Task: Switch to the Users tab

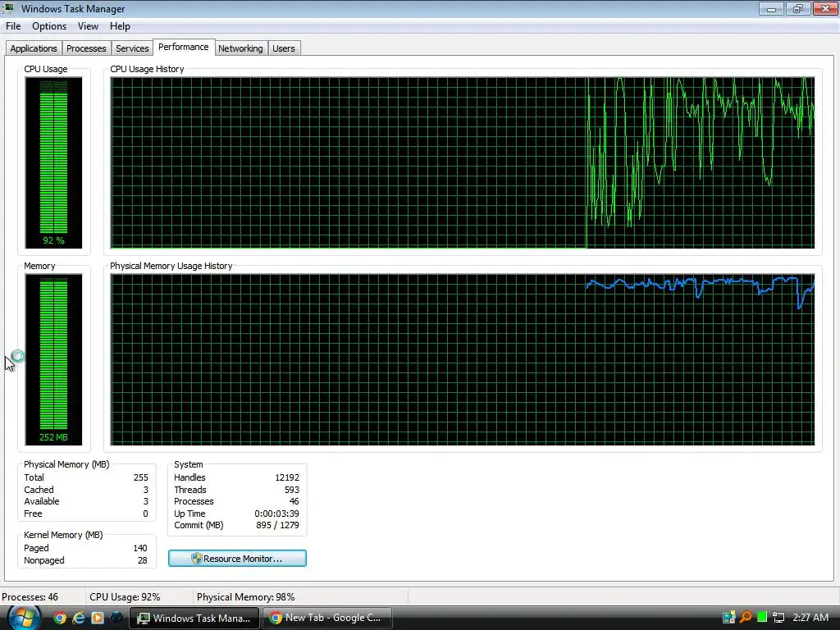Action: pyautogui.click(x=283, y=48)
